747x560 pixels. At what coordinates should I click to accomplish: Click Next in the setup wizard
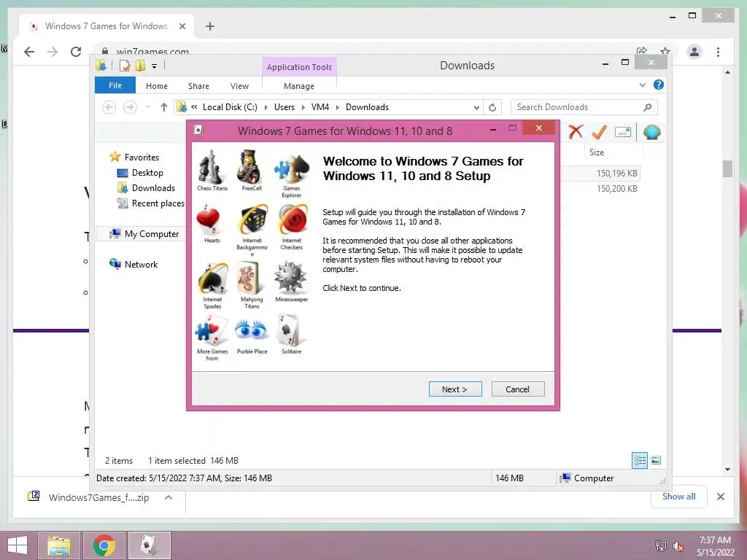(x=455, y=389)
